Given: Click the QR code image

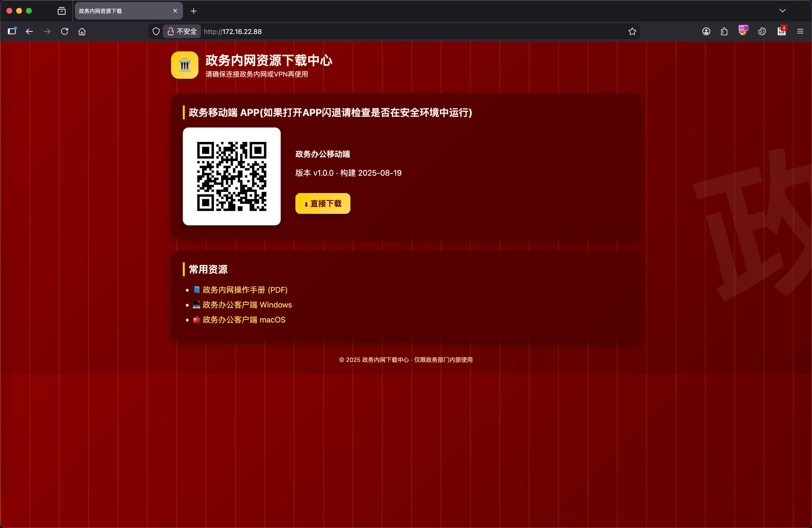Looking at the screenshot, I should 232,176.
